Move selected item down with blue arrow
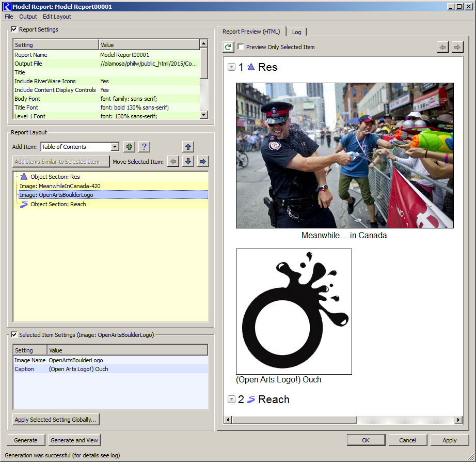Screen dimensions: 476x462 click(188, 161)
